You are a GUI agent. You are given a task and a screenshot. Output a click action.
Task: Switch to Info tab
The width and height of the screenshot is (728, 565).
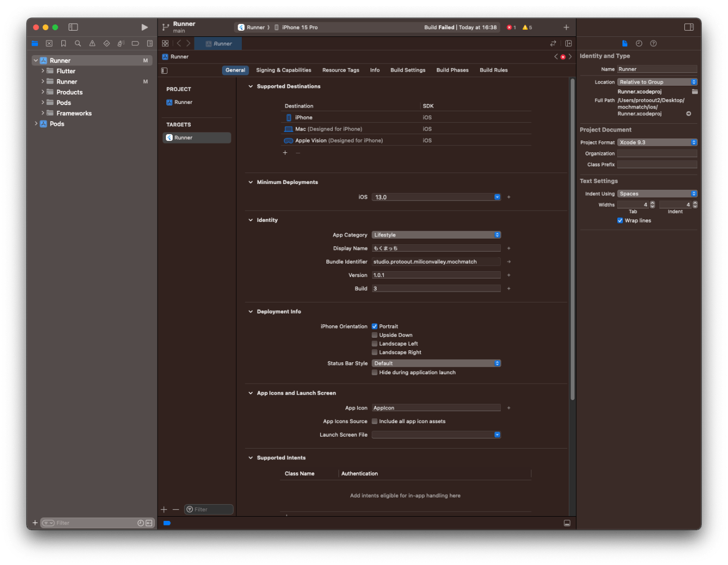click(x=375, y=70)
